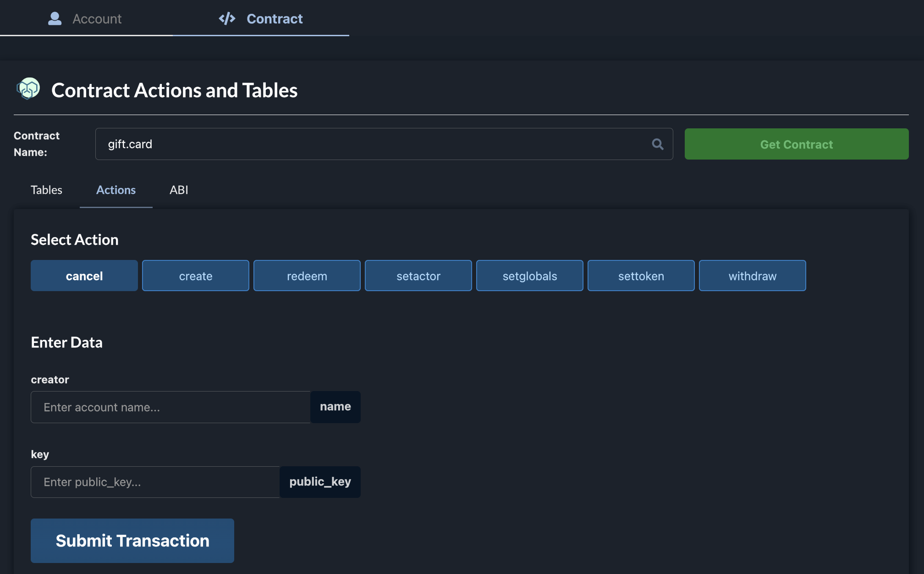Screen dimensions: 924x574
Task: Open the ABI tab
Action: coord(179,190)
